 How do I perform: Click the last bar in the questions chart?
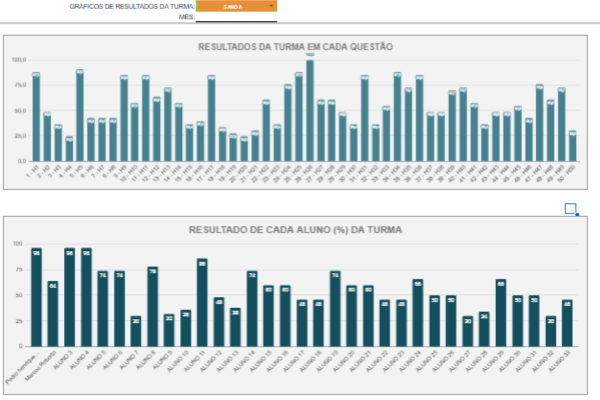coord(573,146)
